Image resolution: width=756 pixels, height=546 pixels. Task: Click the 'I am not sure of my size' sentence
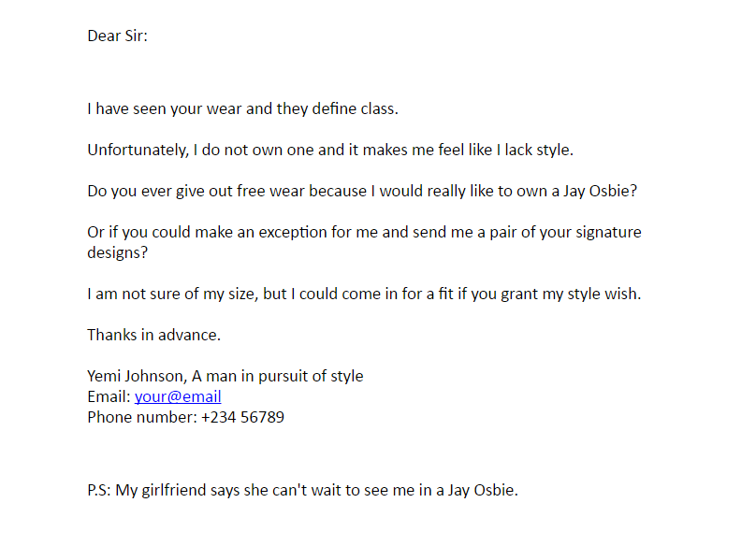(364, 294)
